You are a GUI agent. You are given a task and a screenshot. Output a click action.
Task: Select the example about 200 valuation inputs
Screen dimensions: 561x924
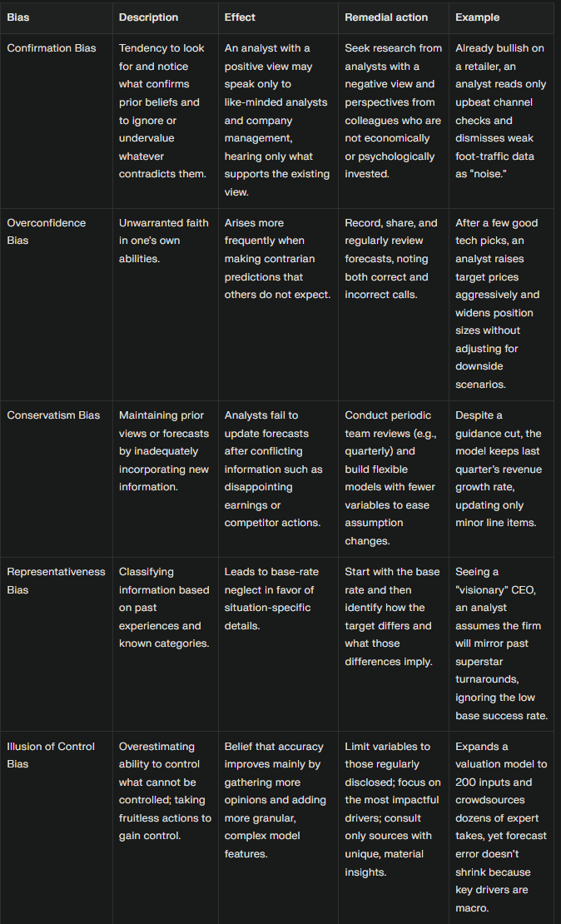[x=501, y=827]
